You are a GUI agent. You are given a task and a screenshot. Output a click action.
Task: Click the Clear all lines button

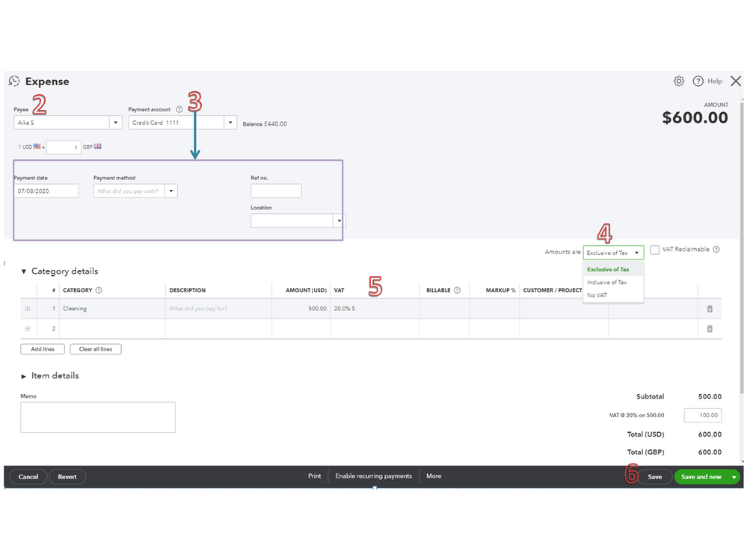(x=95, y=349)
